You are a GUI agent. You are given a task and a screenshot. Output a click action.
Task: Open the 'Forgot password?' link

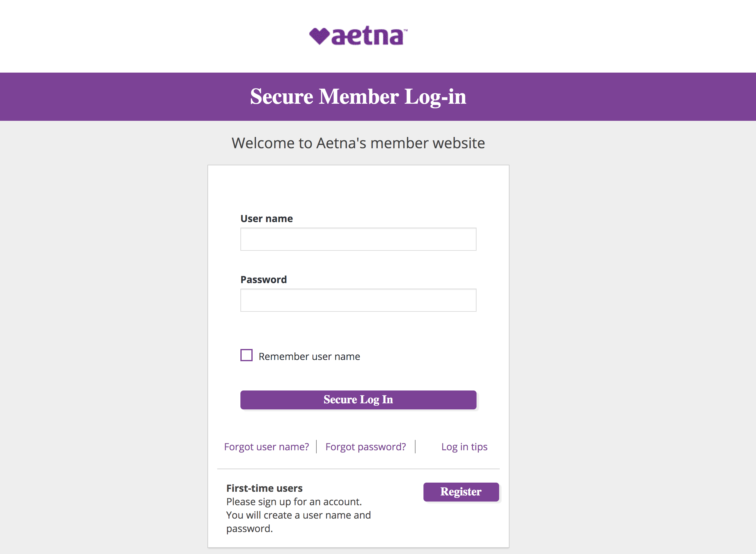click(x=365, y=447)
